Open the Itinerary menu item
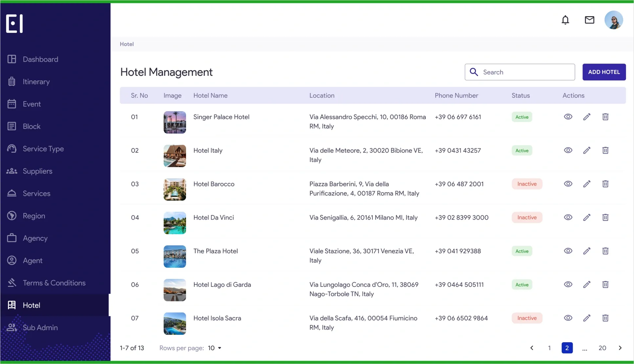 tap(36, 82)
